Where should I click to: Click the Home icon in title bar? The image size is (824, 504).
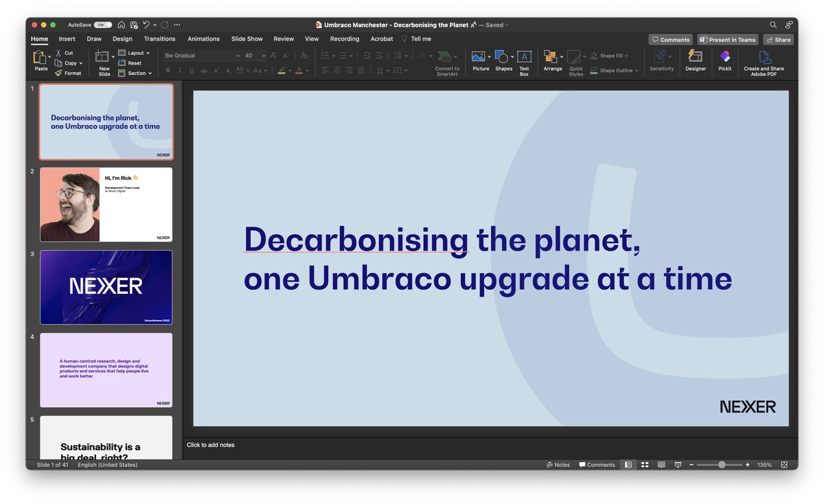click(122, 25)
